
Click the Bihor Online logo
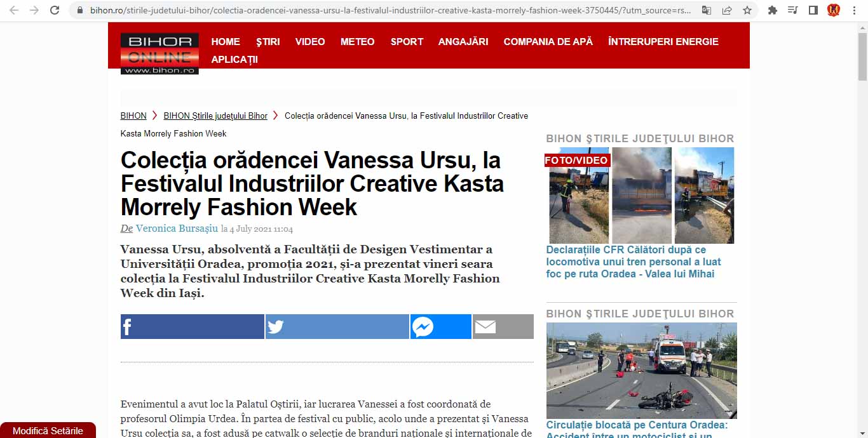coord(159,53)
